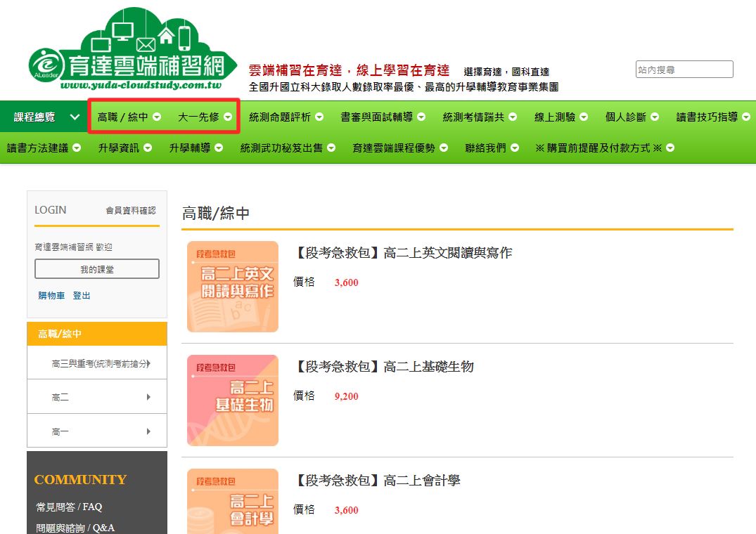The image size is (756, 534).
Task: Select the 高職/綜中 sidebar heading
Action: pyautogui.click(x=97, y=334)
